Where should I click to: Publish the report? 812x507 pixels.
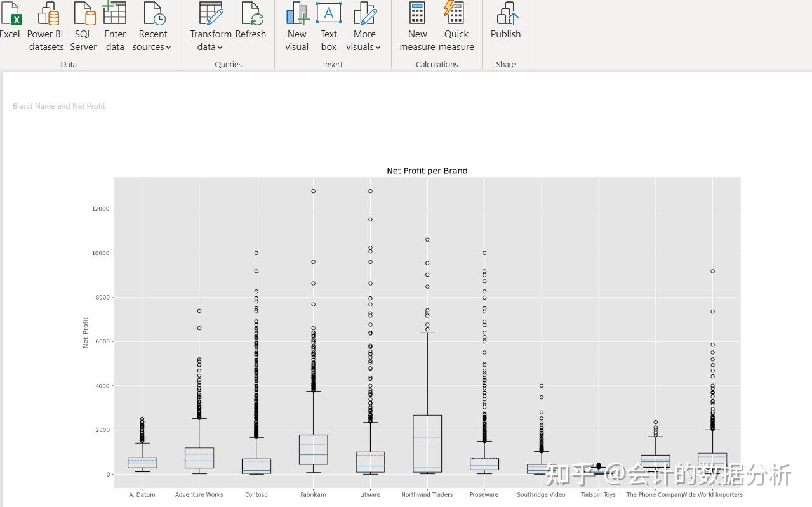[x=506, y=22]
